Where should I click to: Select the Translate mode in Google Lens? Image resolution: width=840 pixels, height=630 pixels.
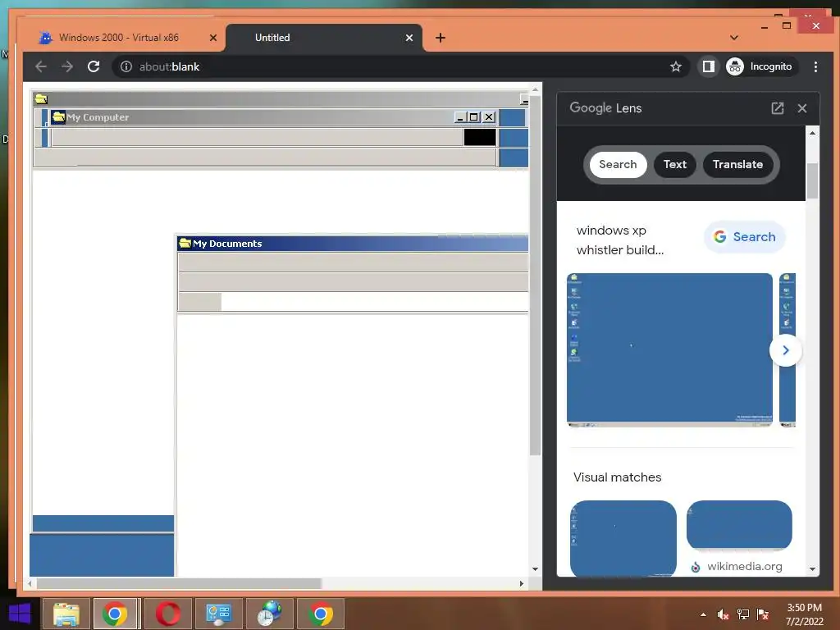737,164
